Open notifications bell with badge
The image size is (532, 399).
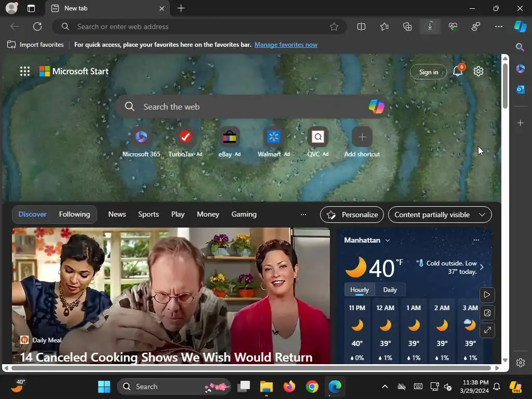[458, 70]
